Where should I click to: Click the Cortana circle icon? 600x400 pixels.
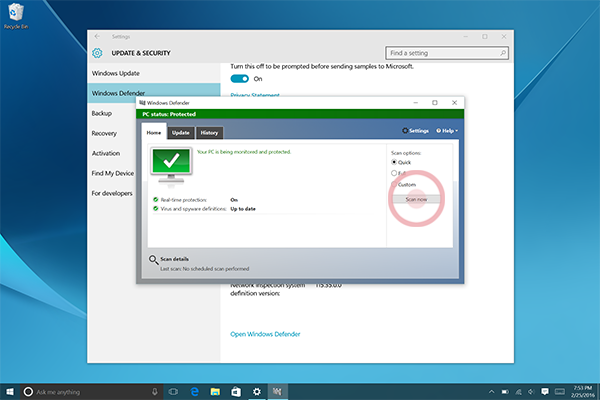point(28,392)
